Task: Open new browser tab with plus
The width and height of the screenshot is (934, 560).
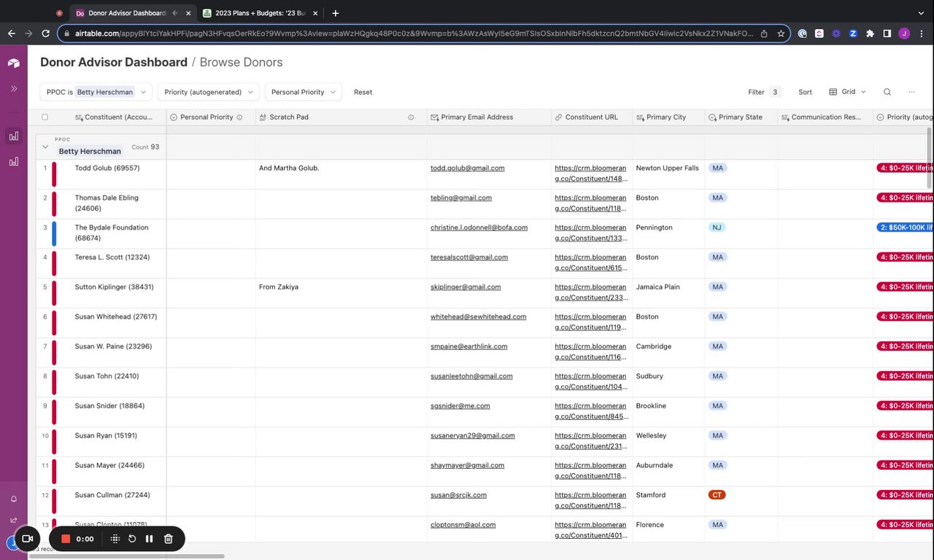Action: coord(335,13)
